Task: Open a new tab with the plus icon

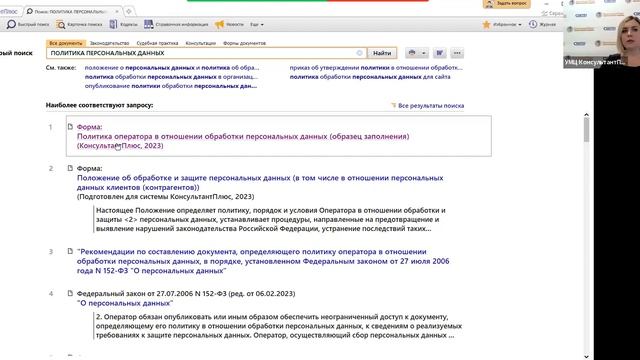Action: [129, 11]
